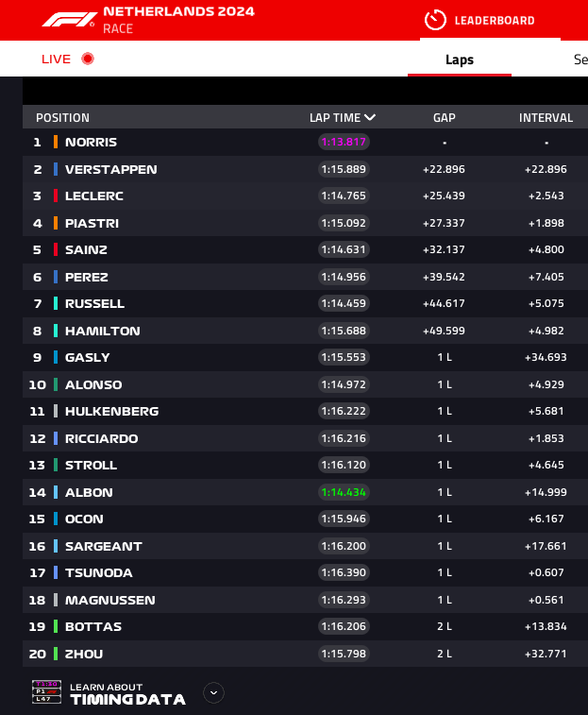
Task: Click the Leaderboard stopwatch icon
Action: (x=435, y=20)
